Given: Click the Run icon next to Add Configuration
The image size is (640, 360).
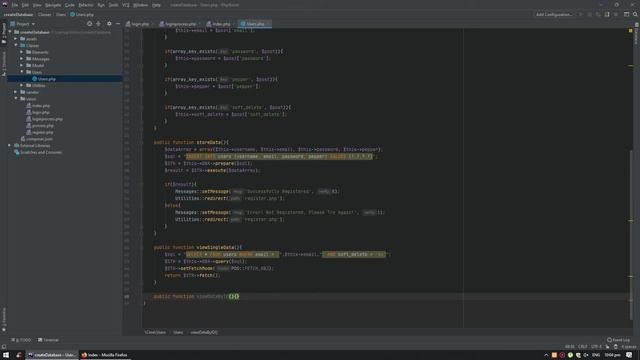Looking at the screenshot, I should (x=581, y=14).
